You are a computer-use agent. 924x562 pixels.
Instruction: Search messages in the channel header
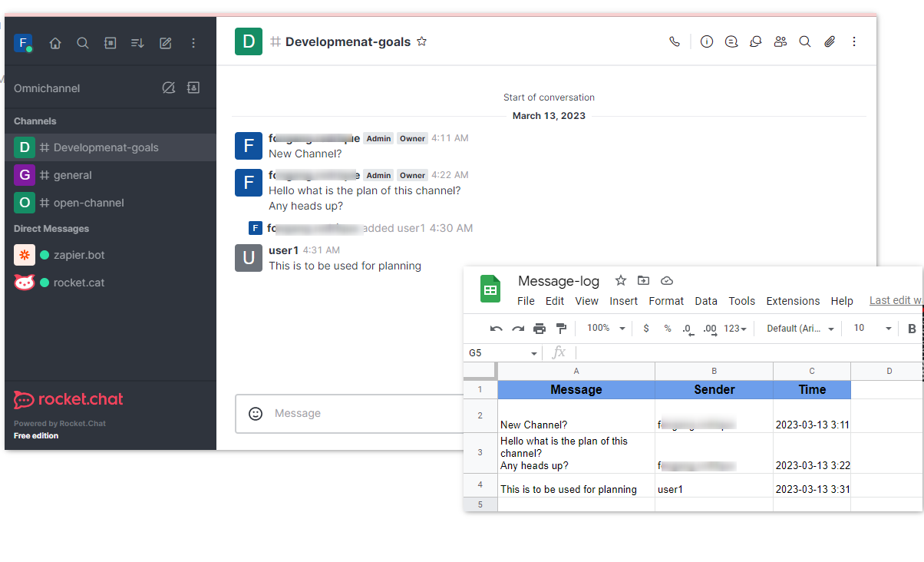tap(805, 41)
